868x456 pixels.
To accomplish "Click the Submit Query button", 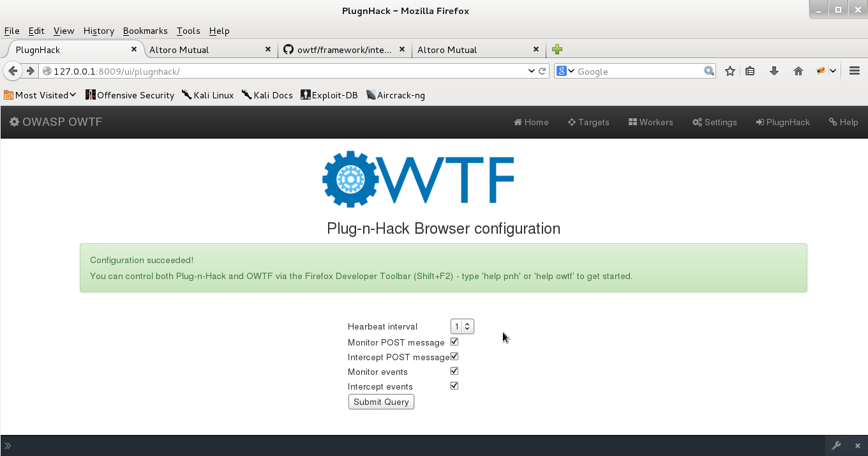I will pos(381,402).
